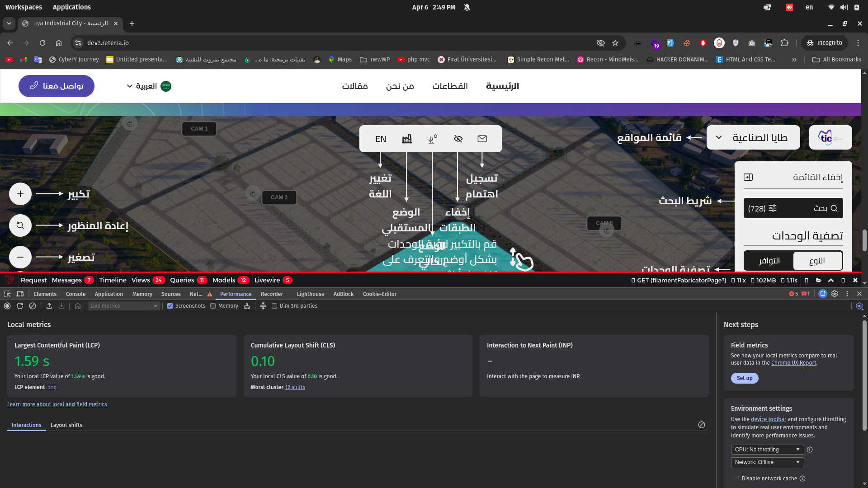Screen dimensions: 868x488
Task: Check Disable network cache option
Action: (x=736, y=479)
